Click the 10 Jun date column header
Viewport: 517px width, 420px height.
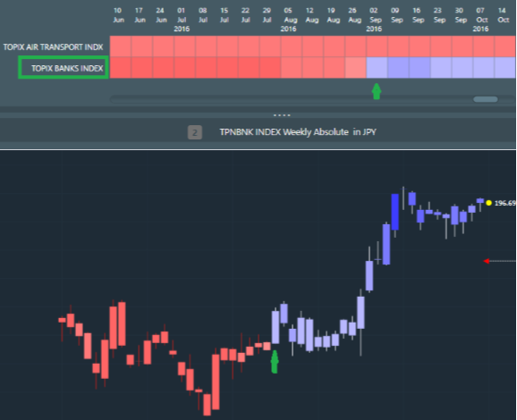[x=118, y=15]
